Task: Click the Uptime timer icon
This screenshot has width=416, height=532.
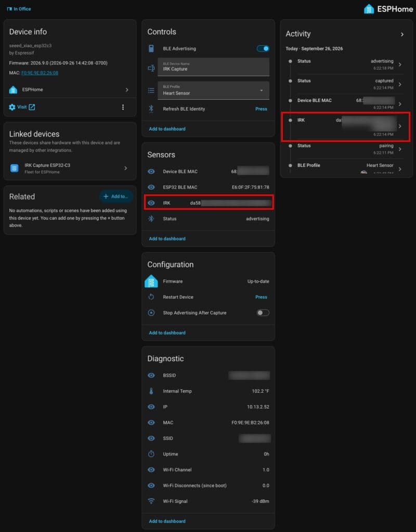Action: tap(151, 454)
